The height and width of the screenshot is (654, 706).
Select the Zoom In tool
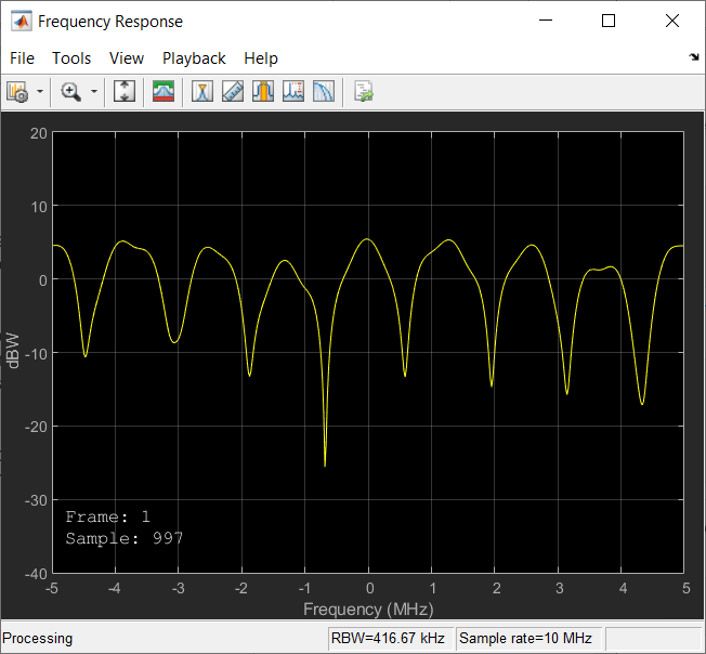[x=71, y=92]
